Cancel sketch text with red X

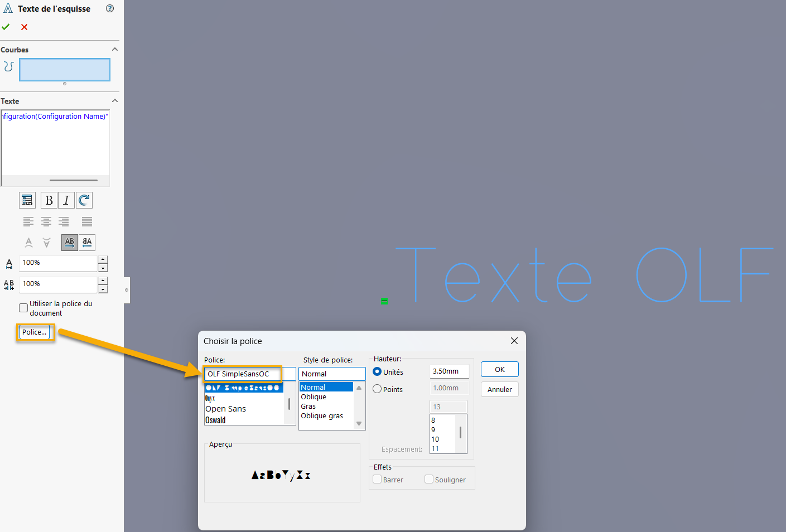point(24,27)
